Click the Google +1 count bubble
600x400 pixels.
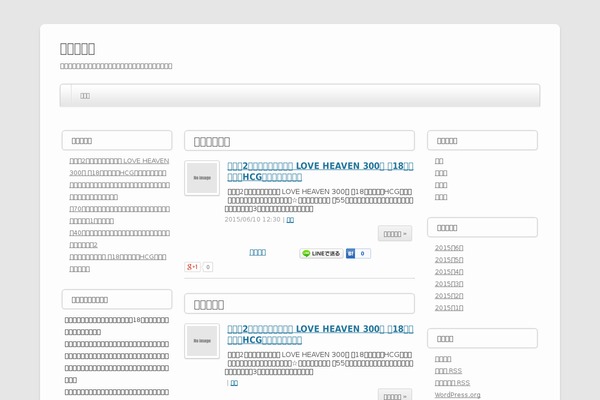(x=208, y=267)
